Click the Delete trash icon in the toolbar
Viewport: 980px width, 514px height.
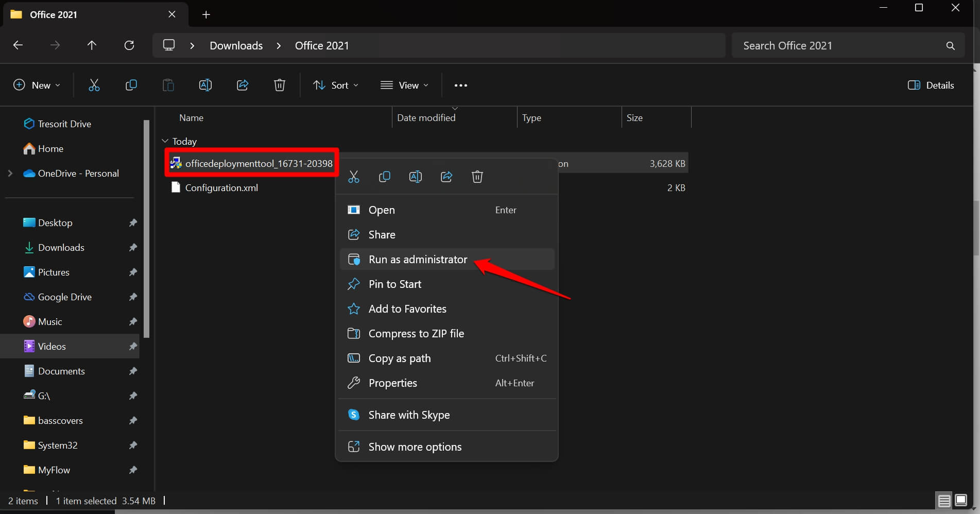[279, 85]
